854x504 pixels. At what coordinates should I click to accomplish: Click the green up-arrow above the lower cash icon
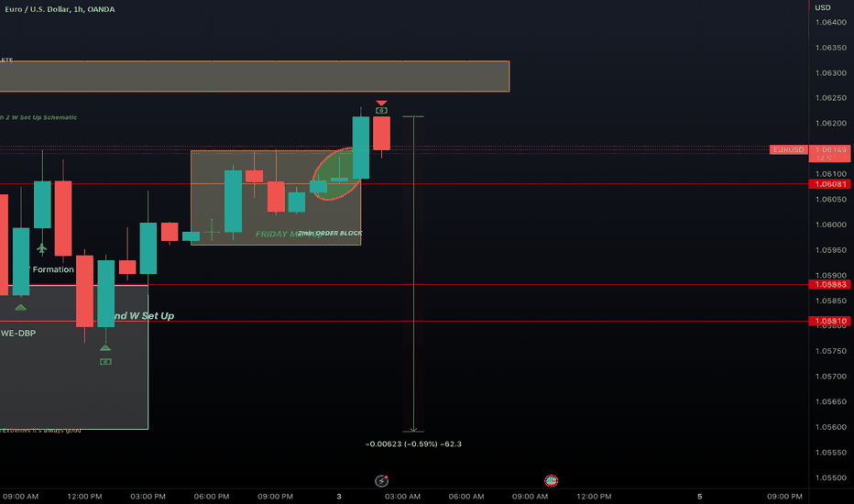click(105, 347)
